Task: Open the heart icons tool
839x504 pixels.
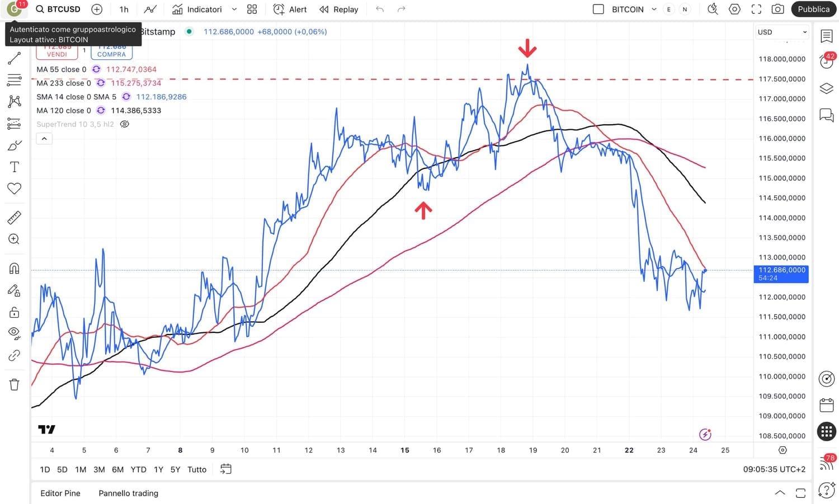Action: coord(14,189)
